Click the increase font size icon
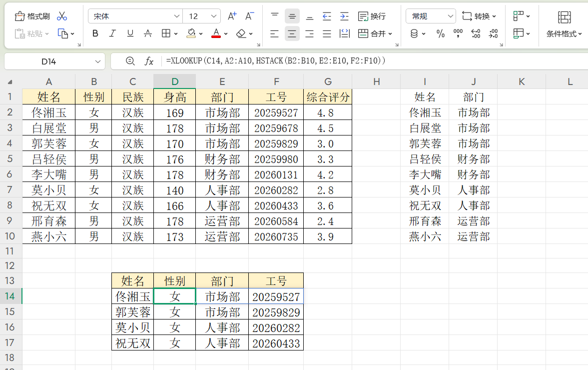Viewport: 588px width, 370px height. click(x=232, y=16)
